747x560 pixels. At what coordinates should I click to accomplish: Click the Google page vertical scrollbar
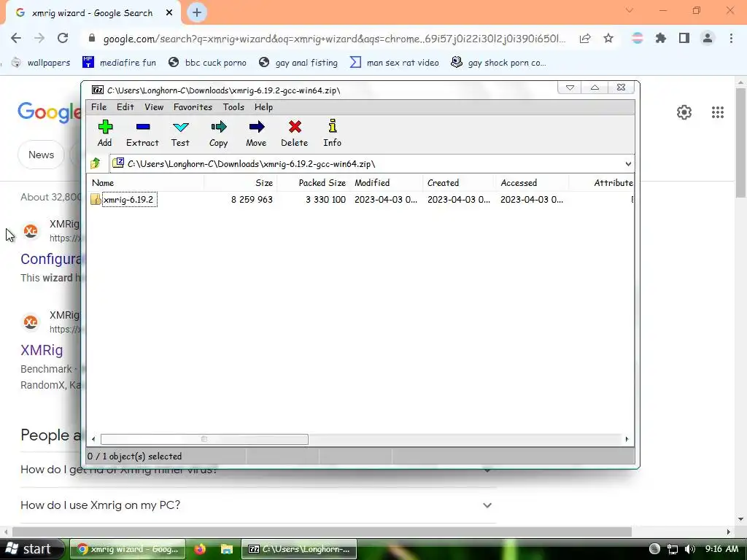tap(740, 143)
